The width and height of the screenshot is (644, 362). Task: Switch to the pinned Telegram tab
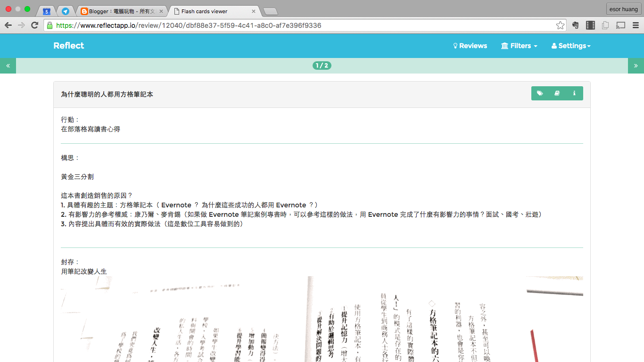[66, 11]
